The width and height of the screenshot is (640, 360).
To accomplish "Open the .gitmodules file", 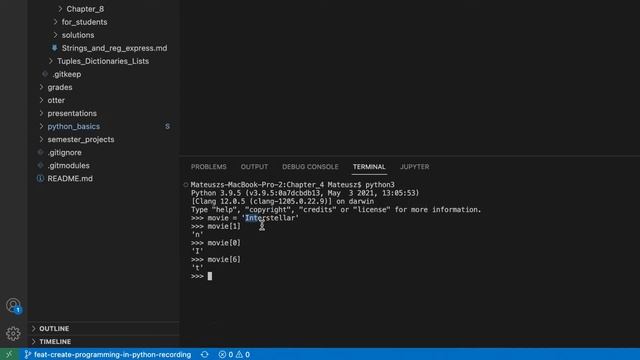I will coord(68,165).
